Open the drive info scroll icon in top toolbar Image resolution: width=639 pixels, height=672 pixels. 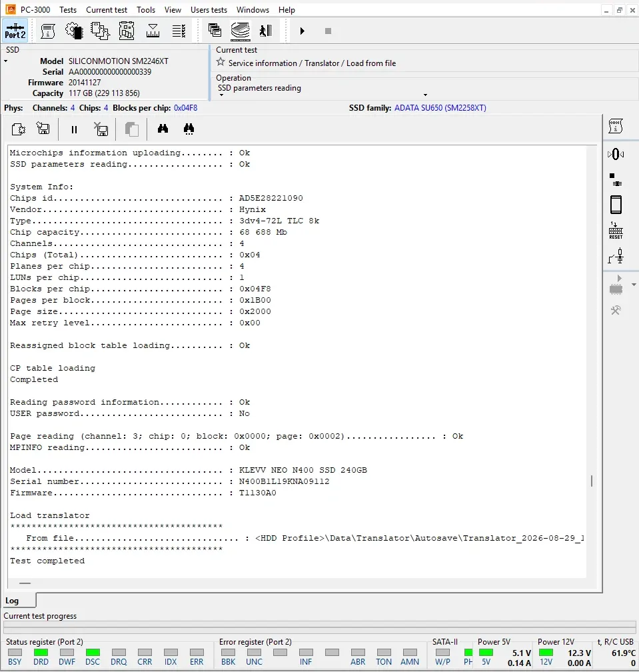[x=47, y=31]
